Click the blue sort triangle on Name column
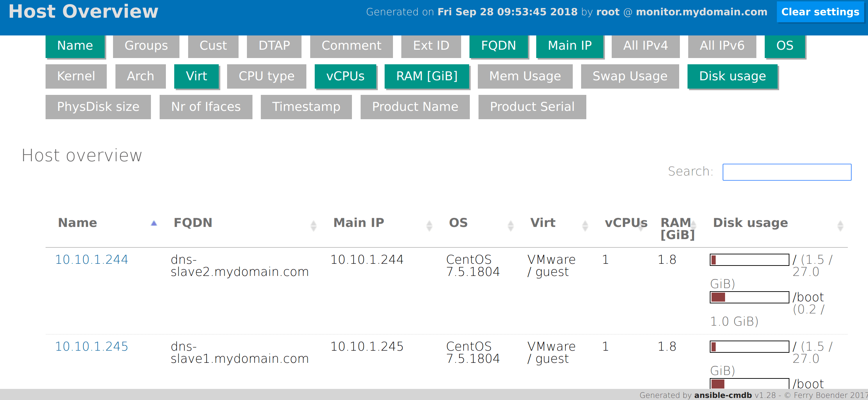 click(x=154, y=223)
